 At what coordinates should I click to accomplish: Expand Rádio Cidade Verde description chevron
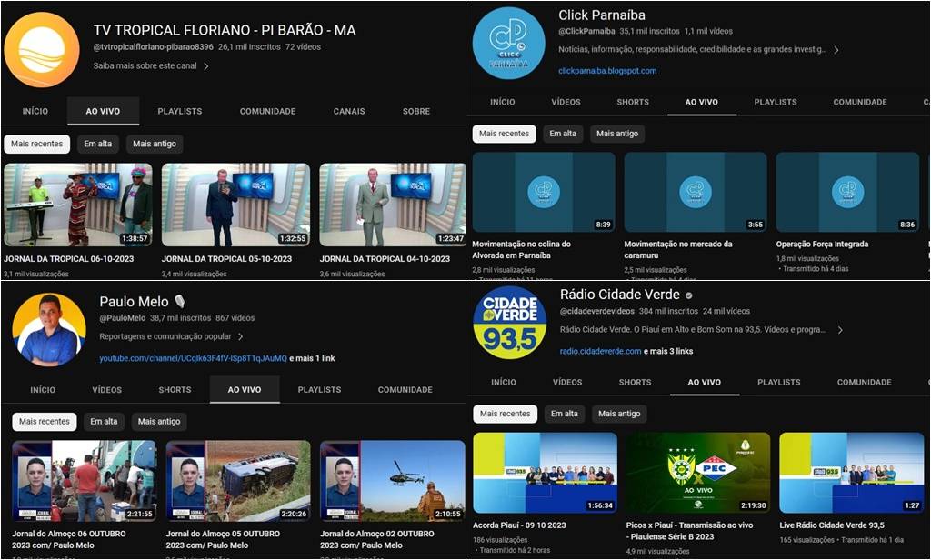pyautogui.click(x=840, y=330)
